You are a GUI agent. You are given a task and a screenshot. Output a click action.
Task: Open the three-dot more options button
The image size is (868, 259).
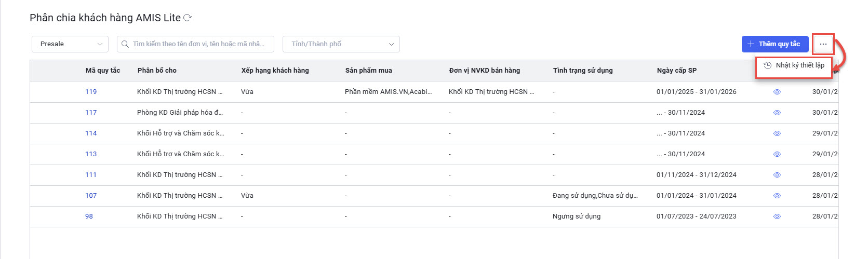(x=823, y=44)
